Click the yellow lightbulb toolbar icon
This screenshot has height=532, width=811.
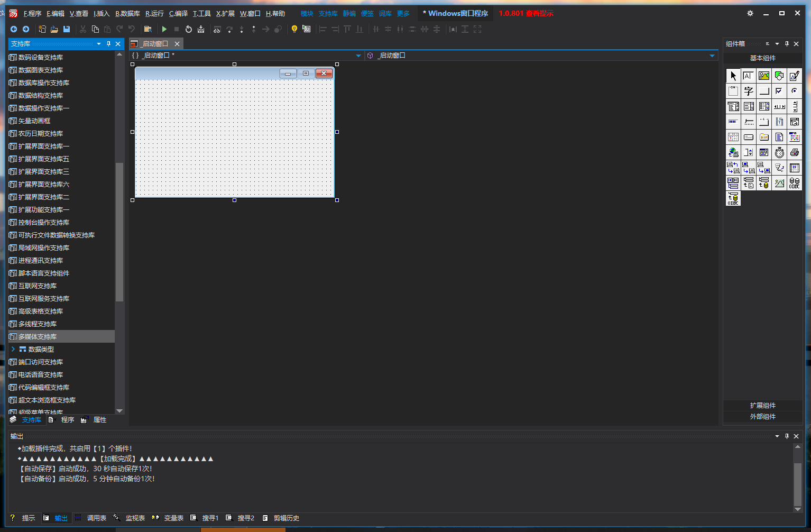(x=294, y=29)
